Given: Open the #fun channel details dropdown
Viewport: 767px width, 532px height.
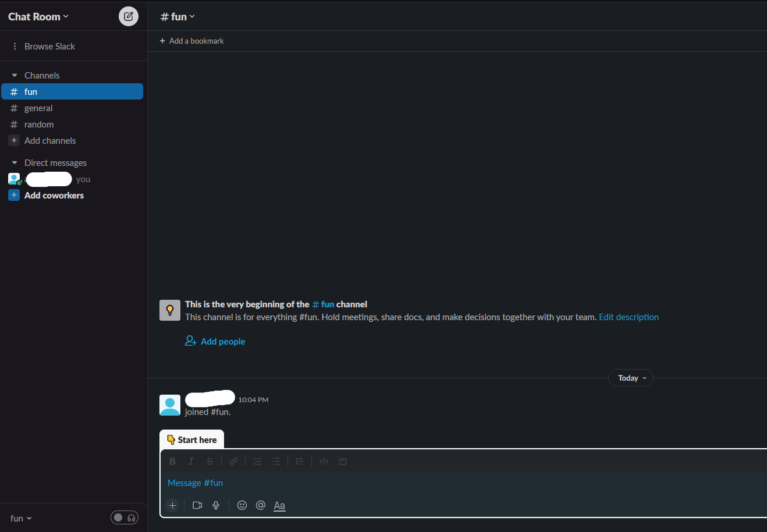Looking at the screenshot, I should [x=178, y=17].
